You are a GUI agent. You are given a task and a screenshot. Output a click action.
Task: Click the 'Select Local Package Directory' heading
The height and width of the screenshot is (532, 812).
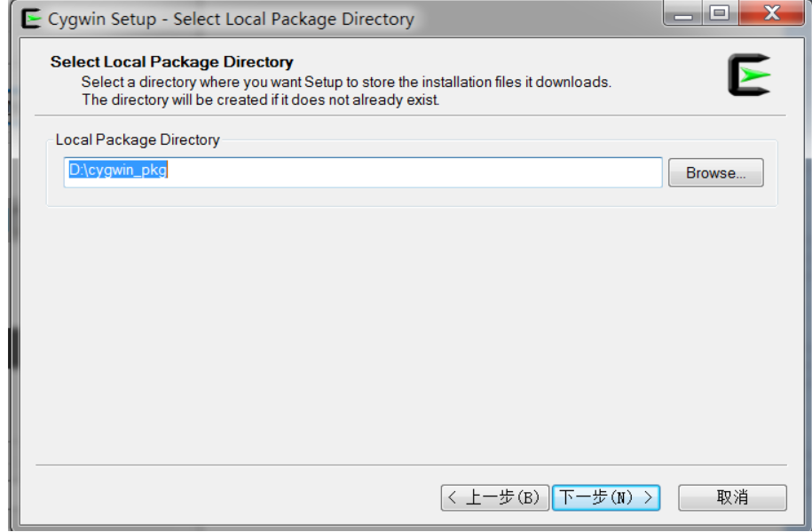pos(171,61)
